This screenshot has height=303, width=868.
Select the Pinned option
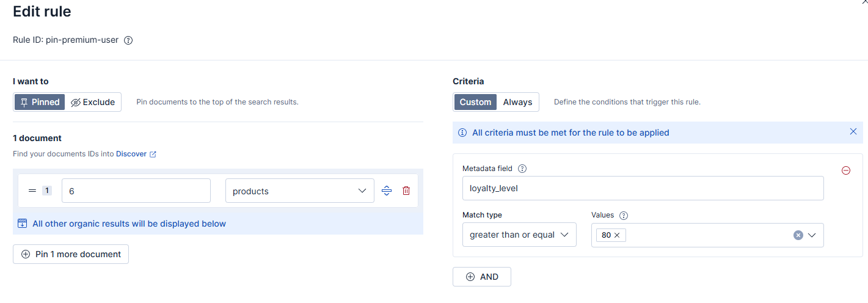pos(40,102)
